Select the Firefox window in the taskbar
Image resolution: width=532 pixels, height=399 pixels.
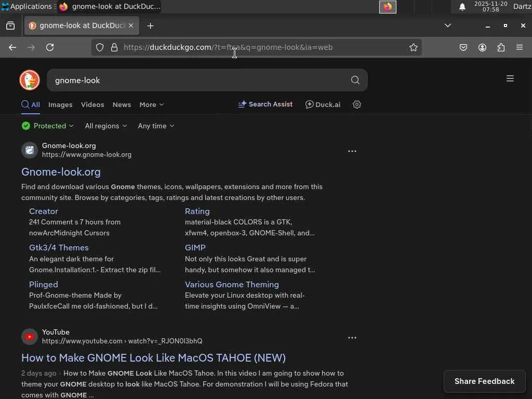coord(109,6)
